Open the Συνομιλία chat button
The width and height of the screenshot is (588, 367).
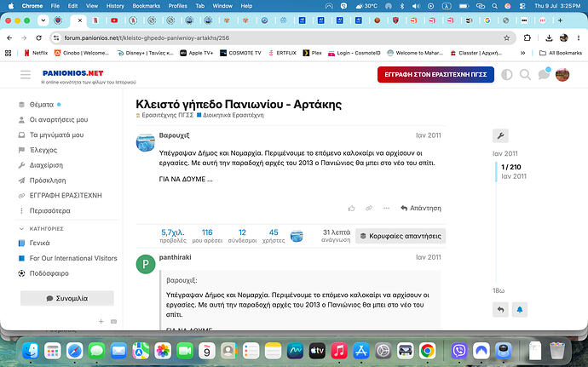(x=67, y=298)
